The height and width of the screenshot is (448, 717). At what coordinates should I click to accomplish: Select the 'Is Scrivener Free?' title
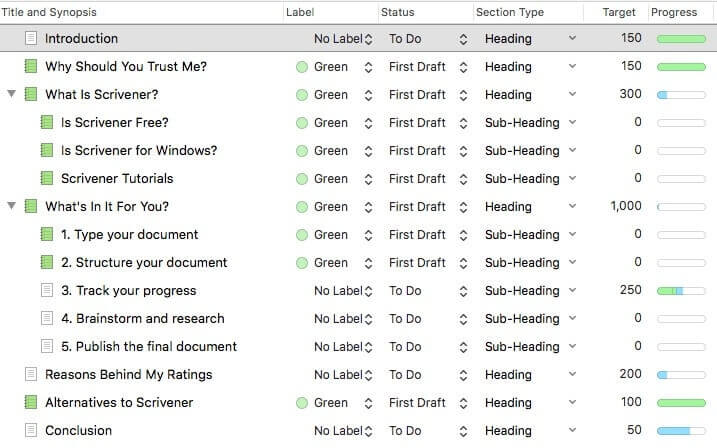tap(115, 123)
